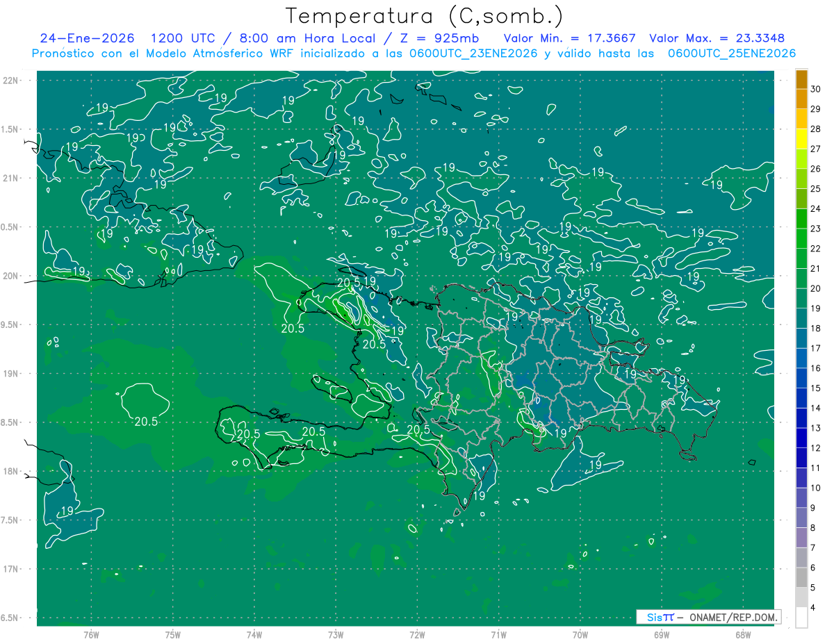Click the "21N" latitude axis label
The width and height of the screenshot is (834, 644).
click(10, 178)
